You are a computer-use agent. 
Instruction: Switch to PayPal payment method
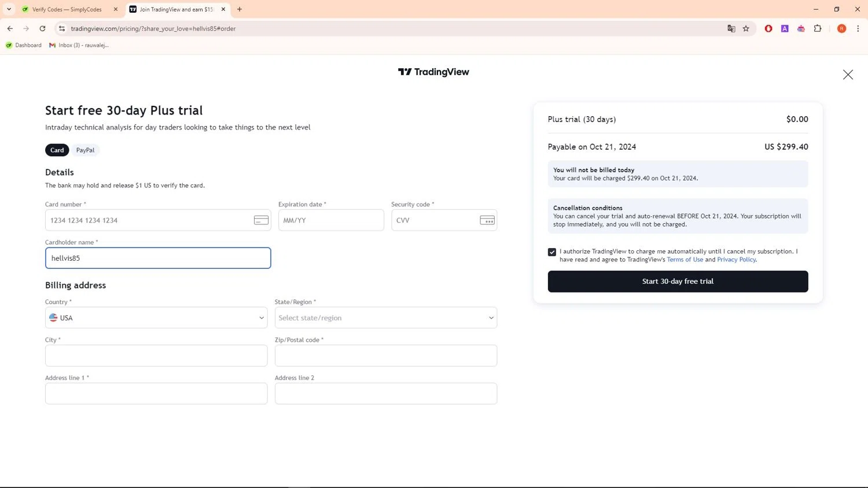coord(85,150)
